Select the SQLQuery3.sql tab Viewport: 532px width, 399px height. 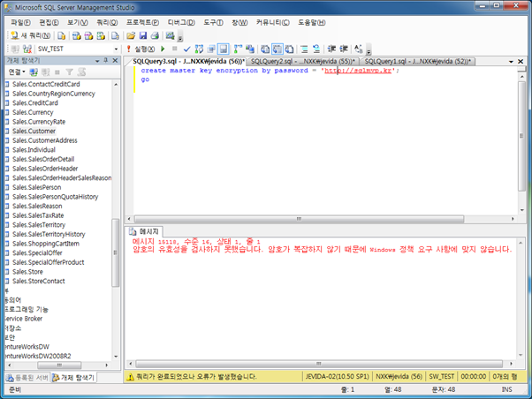pyautogui.click(x=188, y=62)
